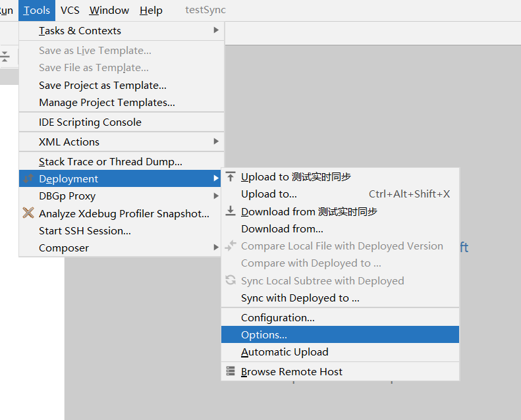Choose Upload to 测试实时同步
Image resolution: width=521 pixels, height=420 pixels.
click(x=341, y=176)
